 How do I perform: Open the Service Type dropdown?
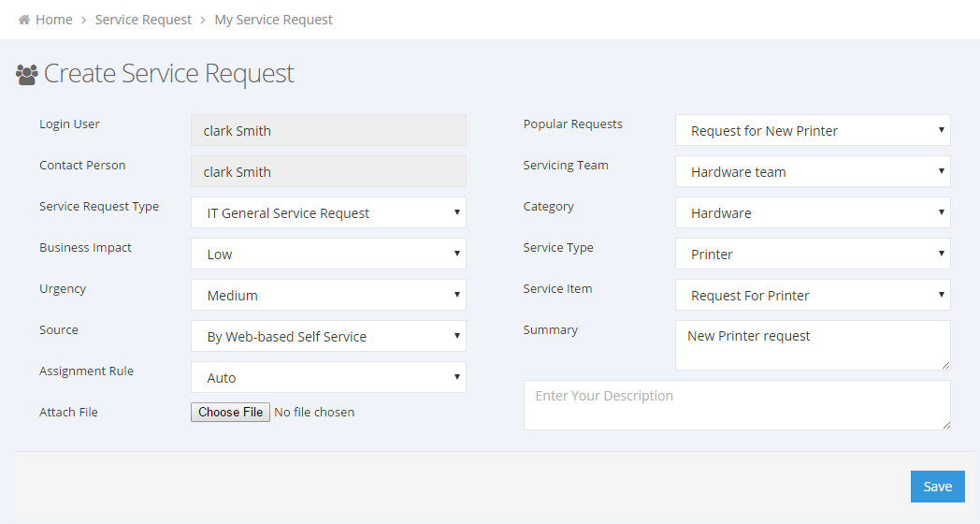[x=813, y=254]
